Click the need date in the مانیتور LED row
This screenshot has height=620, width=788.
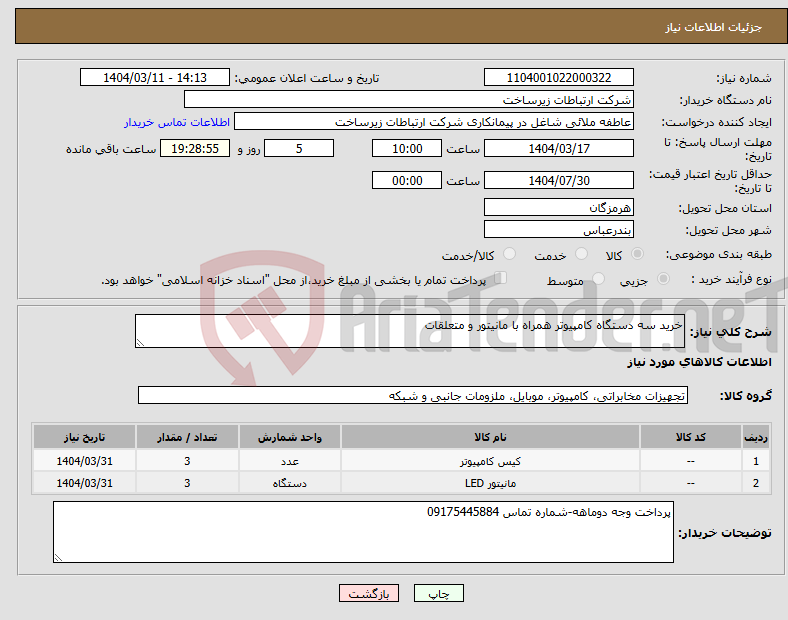[x=84, y=483]
